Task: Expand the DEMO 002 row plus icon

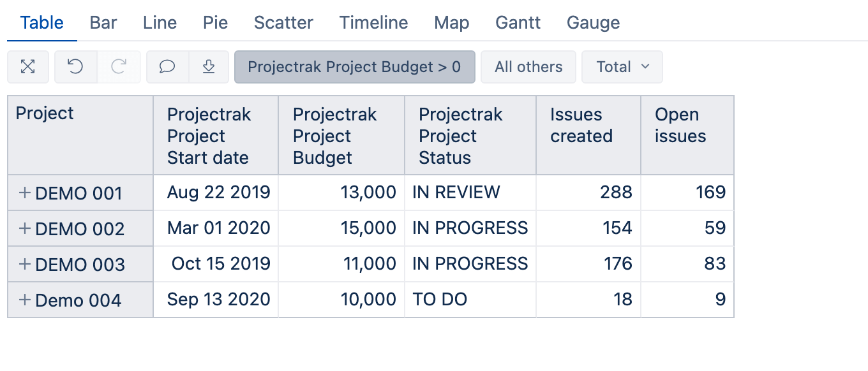Action: click(x=25, y=228)
